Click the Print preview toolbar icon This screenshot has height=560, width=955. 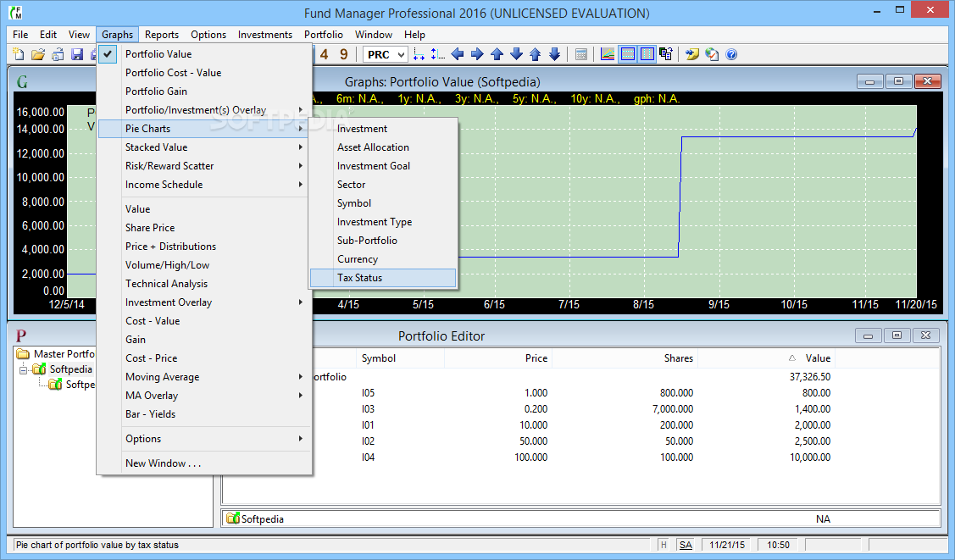58,54
